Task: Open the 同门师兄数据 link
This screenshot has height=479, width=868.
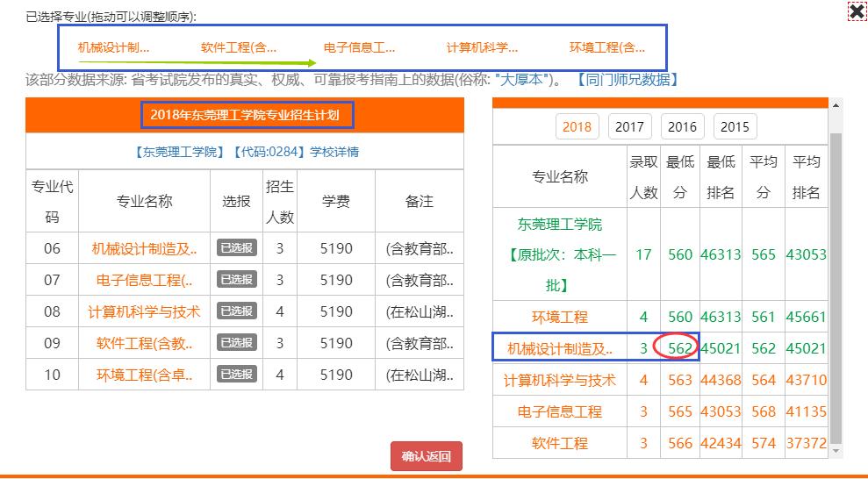Action: point(628,80)
